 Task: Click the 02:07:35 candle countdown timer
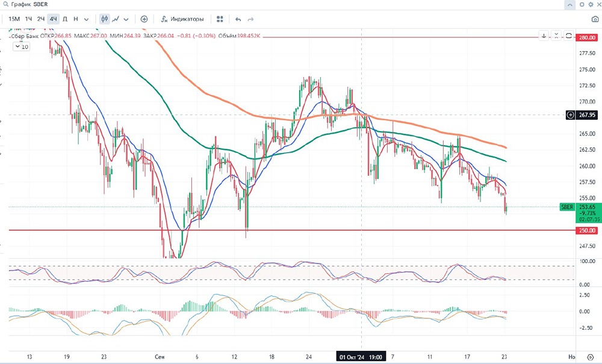[x=589, y=220]
